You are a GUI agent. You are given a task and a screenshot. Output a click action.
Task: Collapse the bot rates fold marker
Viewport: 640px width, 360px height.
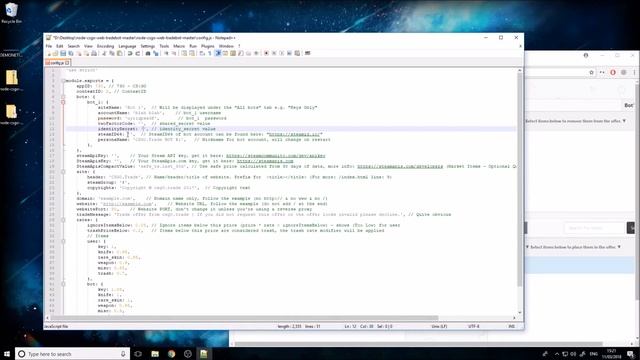[x=63, y=284]
